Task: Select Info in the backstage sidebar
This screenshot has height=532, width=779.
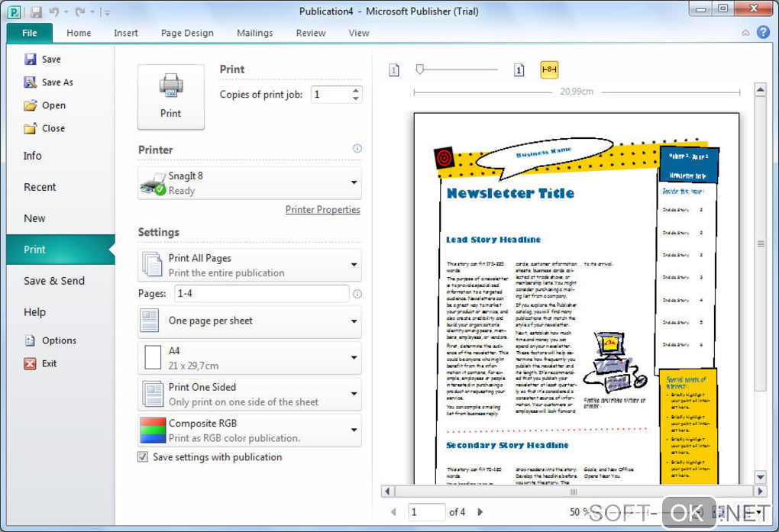Action: point(32,156)
